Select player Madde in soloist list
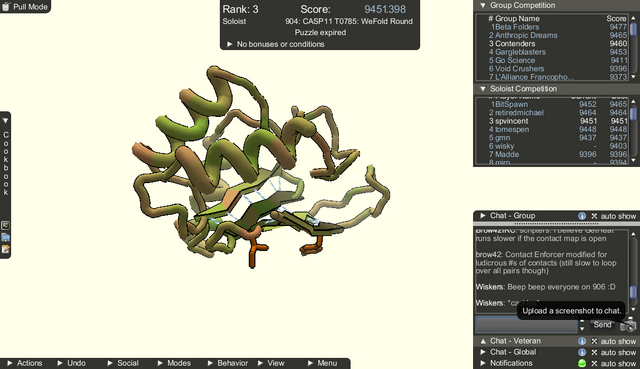The image size is (640, 369). coord(558,154)
